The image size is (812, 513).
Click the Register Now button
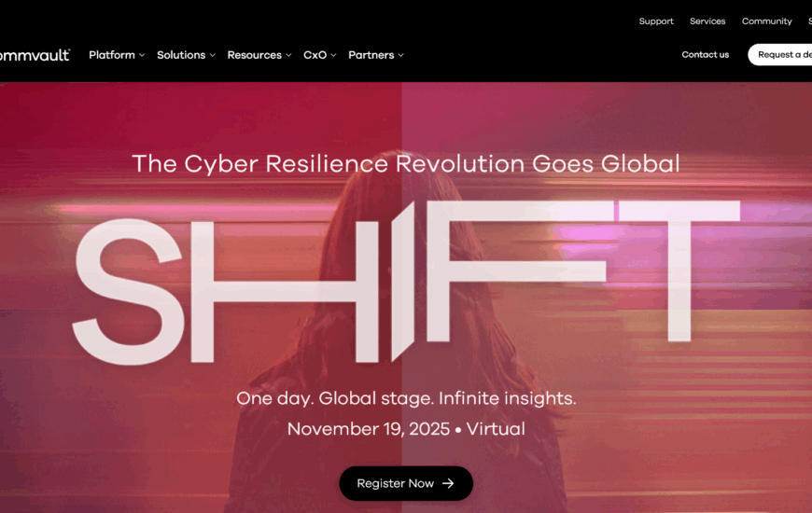406,483
